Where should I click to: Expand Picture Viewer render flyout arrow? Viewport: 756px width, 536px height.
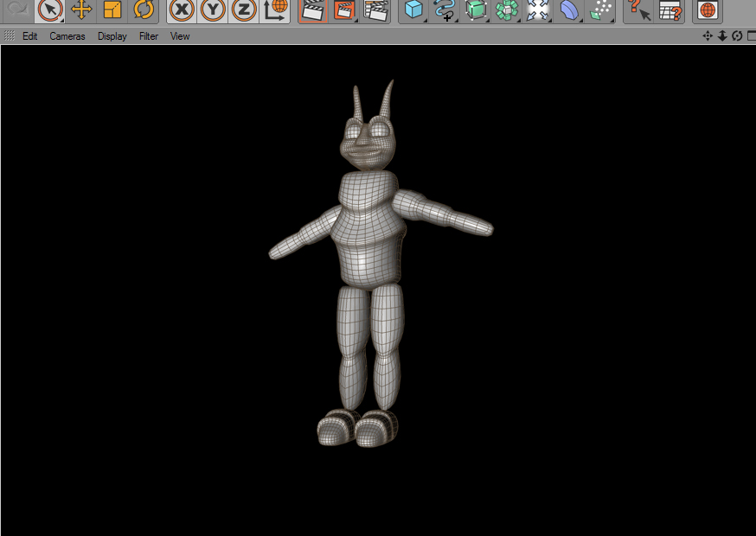[356, 20]
